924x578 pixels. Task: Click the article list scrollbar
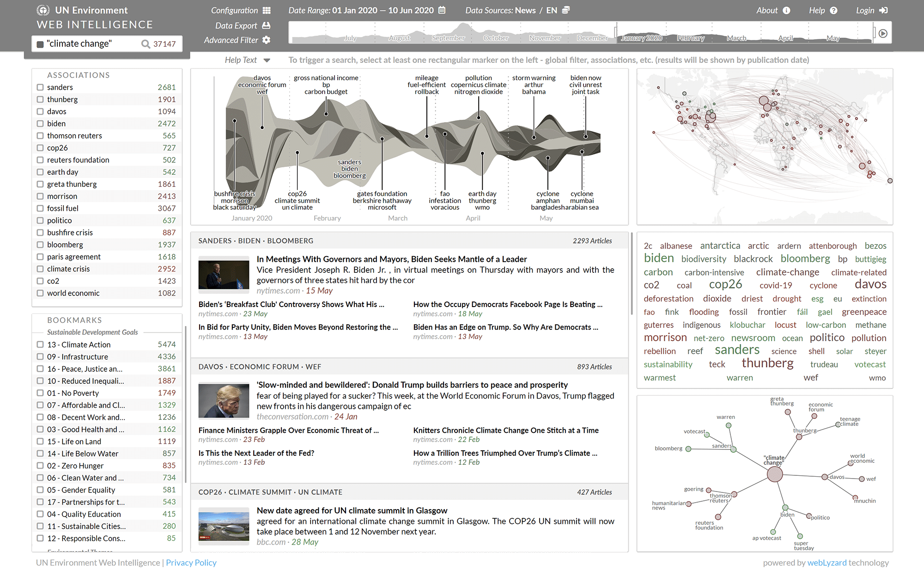tap(632, 274)
